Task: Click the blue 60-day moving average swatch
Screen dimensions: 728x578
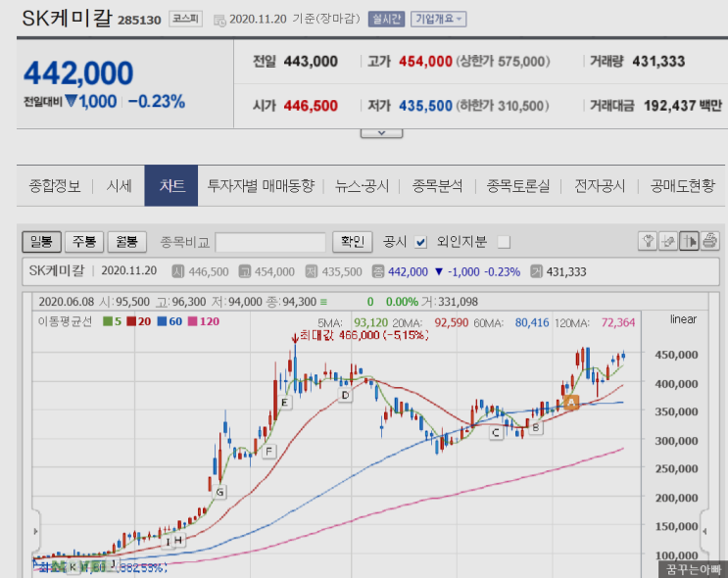Action: click(162, 321)
